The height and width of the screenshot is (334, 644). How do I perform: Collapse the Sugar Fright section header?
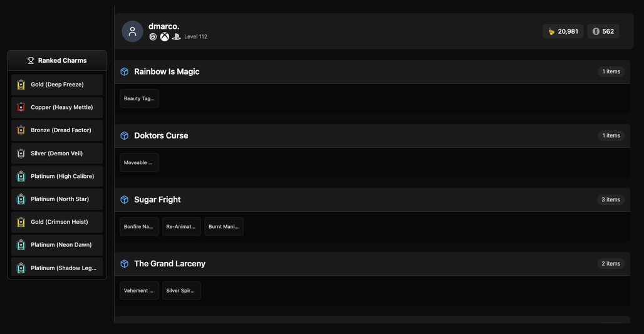(372, 200)
